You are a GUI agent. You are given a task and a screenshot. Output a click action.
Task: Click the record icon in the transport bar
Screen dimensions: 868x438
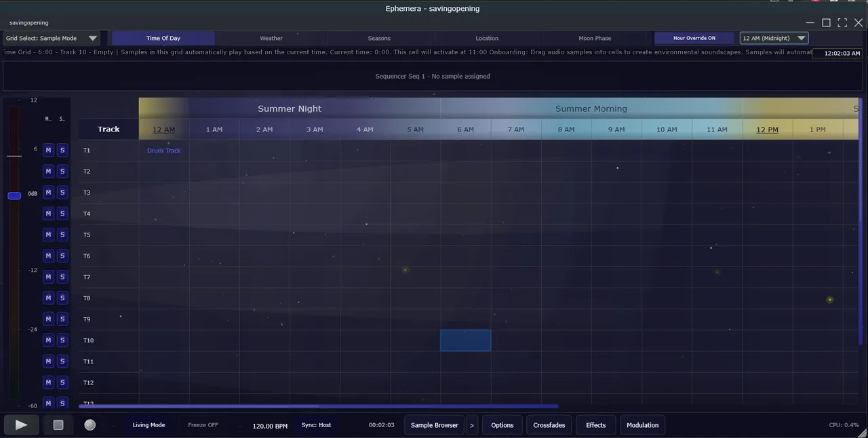pyautogui.click(x=90, y=425)
